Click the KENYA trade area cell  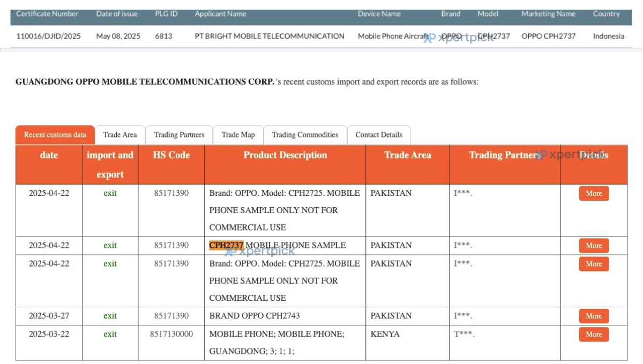(385, 334)
